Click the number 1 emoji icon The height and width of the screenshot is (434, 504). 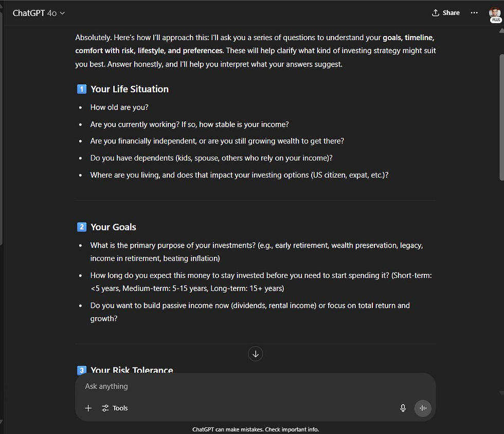[x=81, y=89]
